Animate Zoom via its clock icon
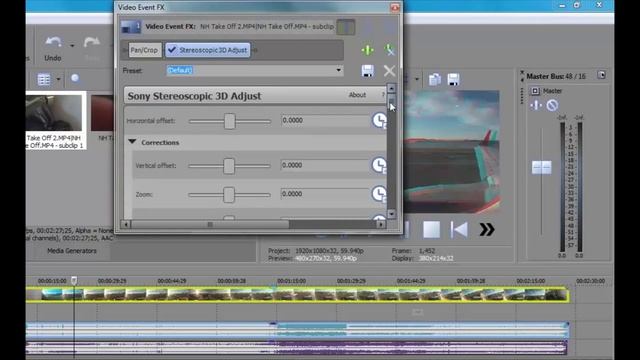Screen dimensions: 640x360 [x=379, y=194]
